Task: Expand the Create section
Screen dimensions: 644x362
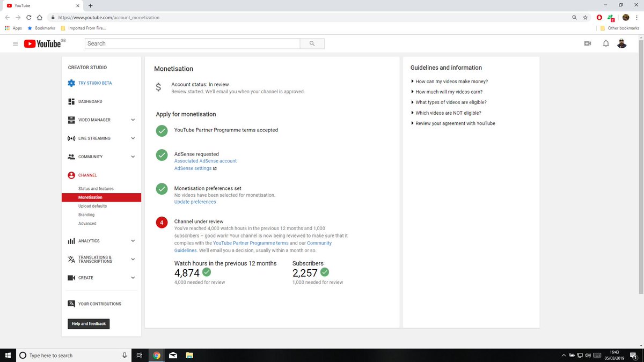Action: coord(133,278)
